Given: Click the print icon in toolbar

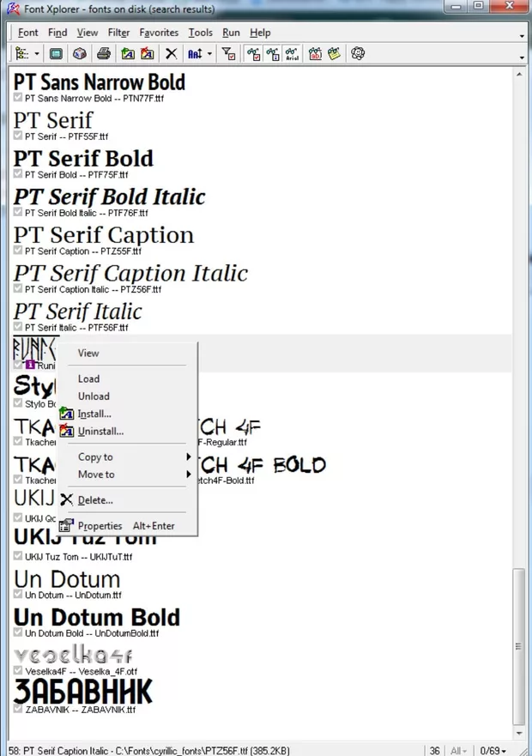Looking at the screenshot, I should (x=103, y=53).
